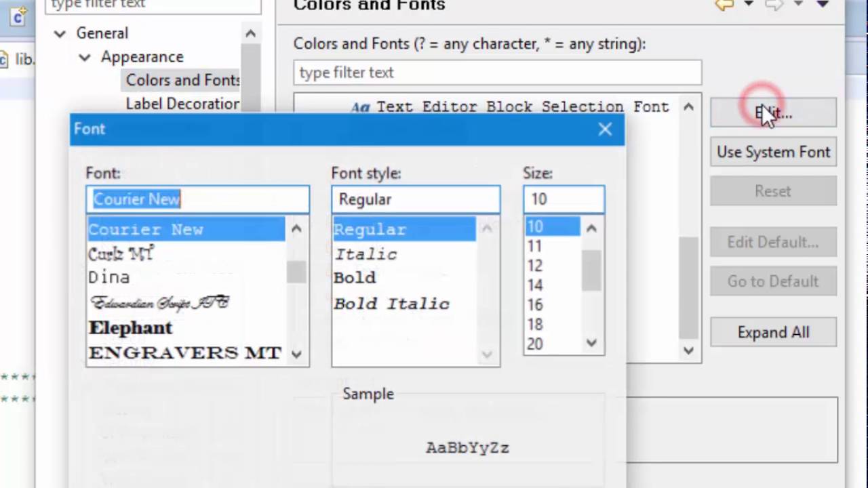
Task: Select Label Decorations in preferences tree
Action: tap(182, 104)
